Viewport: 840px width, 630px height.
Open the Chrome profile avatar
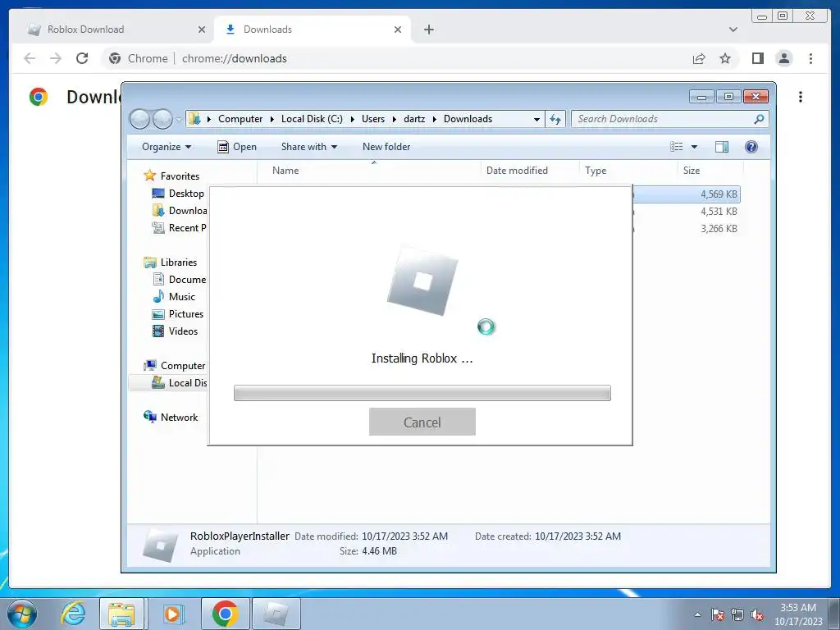click(x=783, y=58)
